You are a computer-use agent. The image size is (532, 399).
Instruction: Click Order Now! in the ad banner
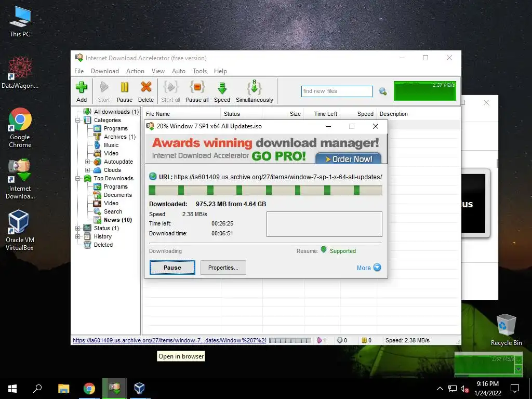349,159
